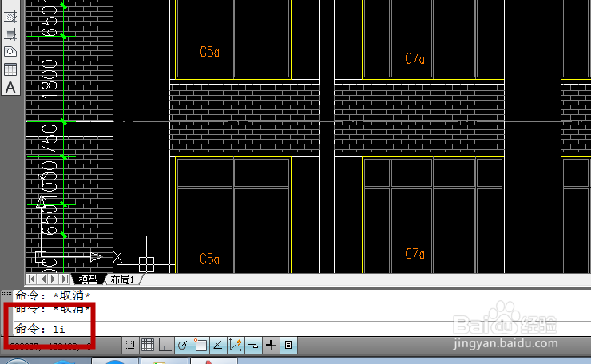Go to the next layout tab with arrow
This screenshot has width=591, height=364.
[x=54, y=279]
